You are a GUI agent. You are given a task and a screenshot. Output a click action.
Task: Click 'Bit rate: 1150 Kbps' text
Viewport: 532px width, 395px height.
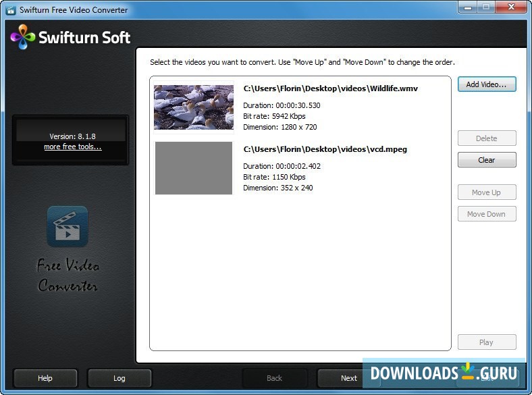point(274,177)
